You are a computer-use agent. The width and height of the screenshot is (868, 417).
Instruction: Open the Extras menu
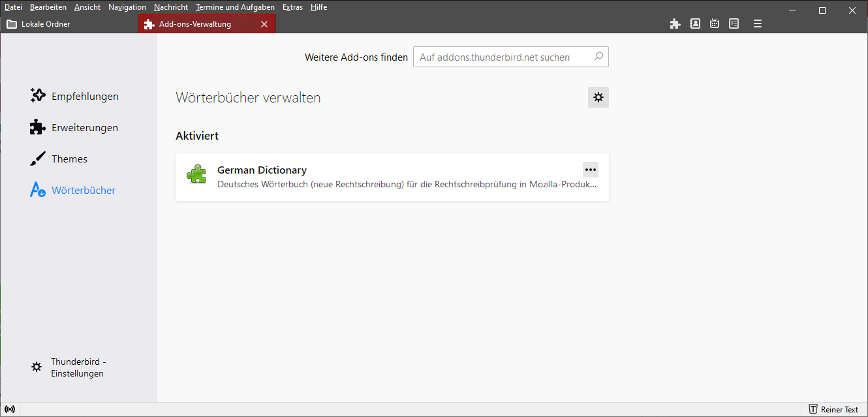[292, 7]
